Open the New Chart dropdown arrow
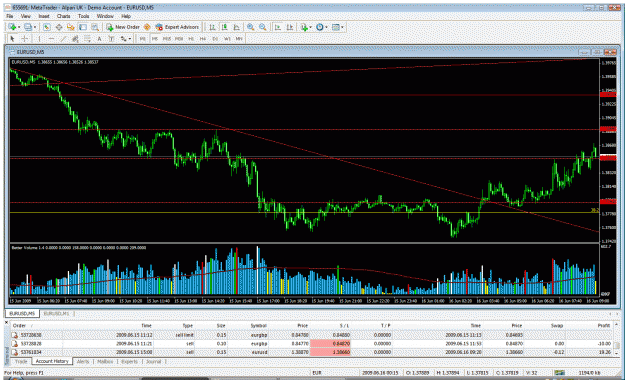The width and height of the screenshot is (625, 380). coord(19,27)
